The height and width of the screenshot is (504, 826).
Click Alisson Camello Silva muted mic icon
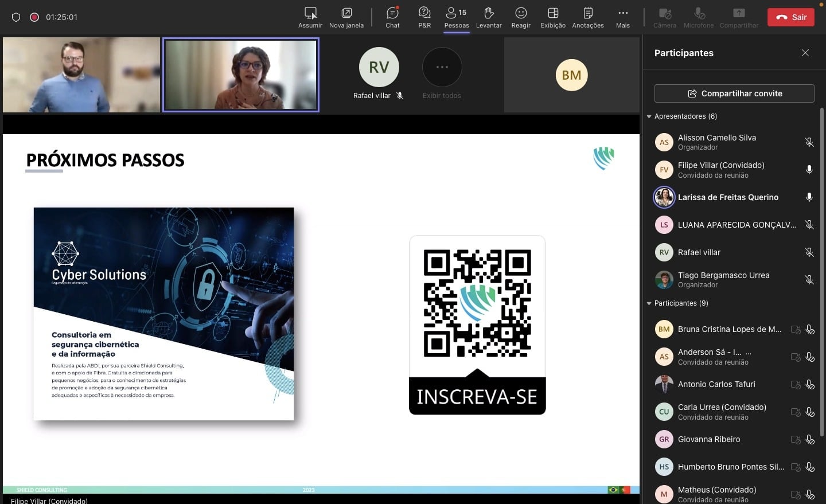[809, 142]
